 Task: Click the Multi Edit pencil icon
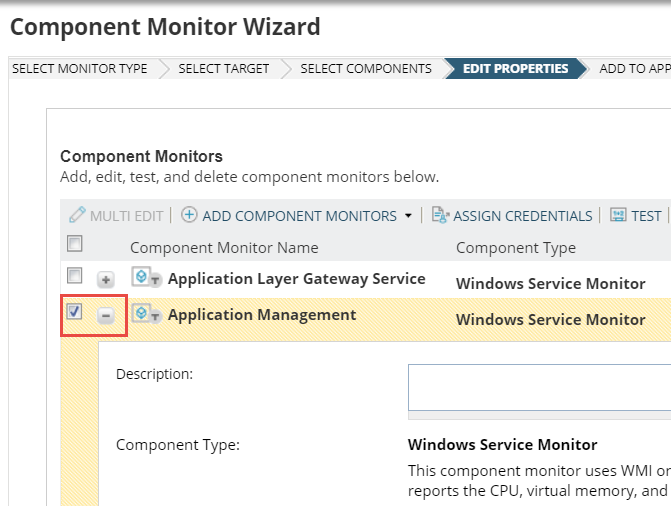point(77,215)
